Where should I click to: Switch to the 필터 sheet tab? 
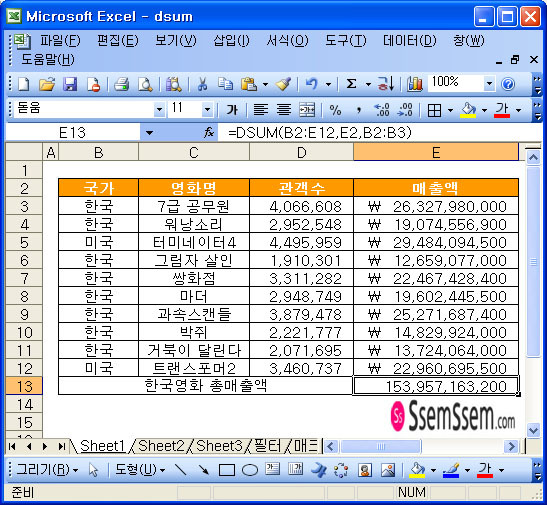[x=268, y=446]
